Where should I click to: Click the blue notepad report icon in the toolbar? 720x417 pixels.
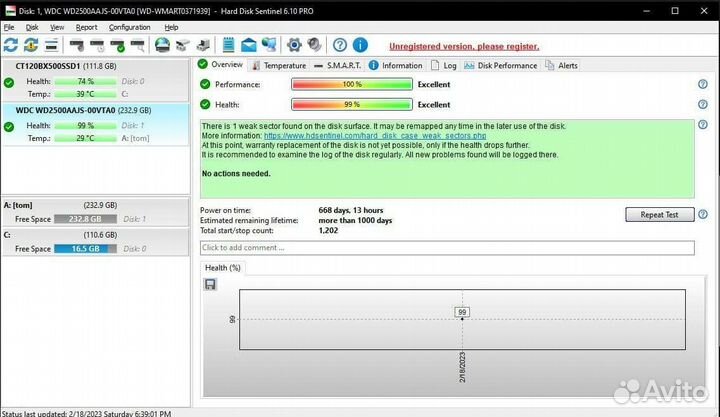coord(229,45)
